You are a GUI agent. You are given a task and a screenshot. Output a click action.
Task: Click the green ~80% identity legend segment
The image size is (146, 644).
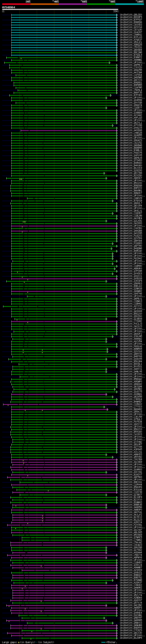point(101,4)
